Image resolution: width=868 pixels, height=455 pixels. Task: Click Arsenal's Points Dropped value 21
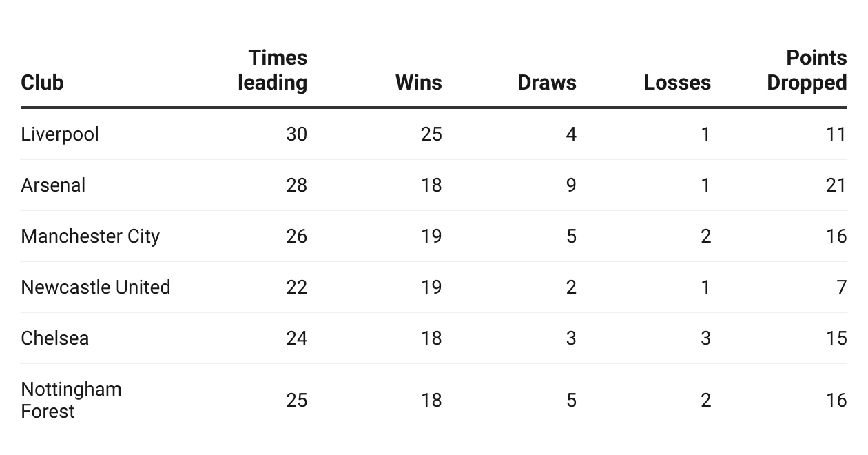836,185
